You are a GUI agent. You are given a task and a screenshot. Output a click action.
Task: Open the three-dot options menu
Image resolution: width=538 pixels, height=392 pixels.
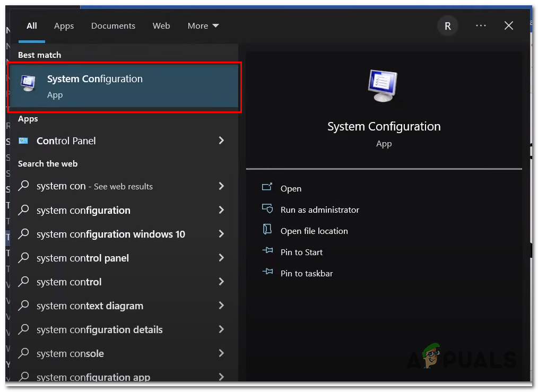pyautogui.click(x=481, y=26)
